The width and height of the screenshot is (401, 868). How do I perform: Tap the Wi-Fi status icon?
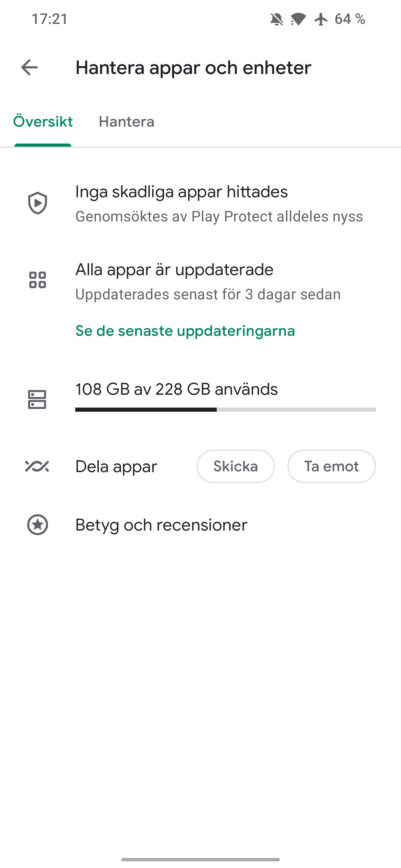click(x=298, y=19)
